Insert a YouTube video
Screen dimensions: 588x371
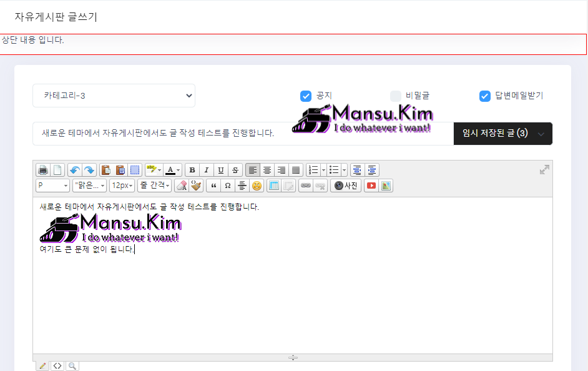371,185
